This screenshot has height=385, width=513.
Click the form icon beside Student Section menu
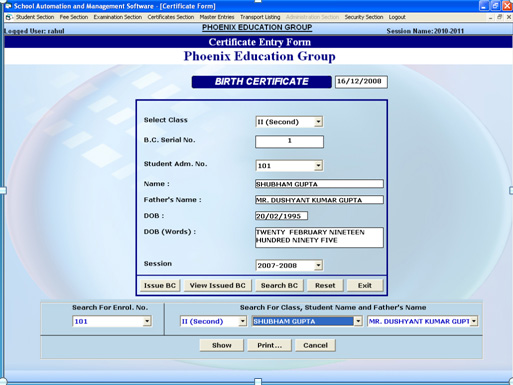click(9, 17)
